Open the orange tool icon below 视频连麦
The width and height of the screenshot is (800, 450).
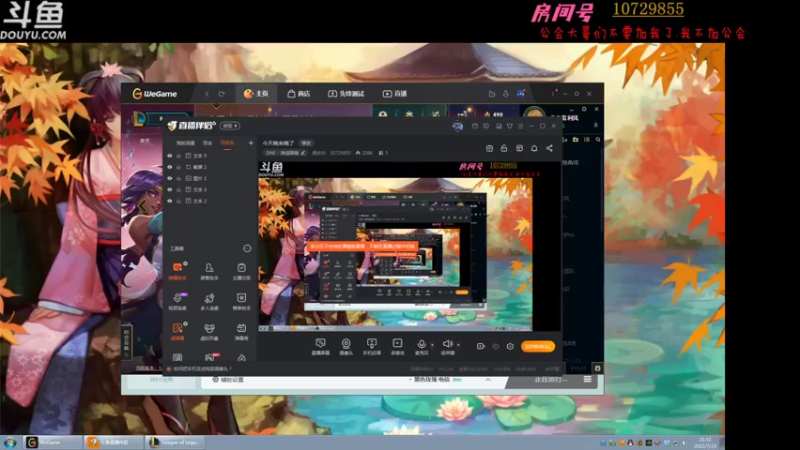178,331
